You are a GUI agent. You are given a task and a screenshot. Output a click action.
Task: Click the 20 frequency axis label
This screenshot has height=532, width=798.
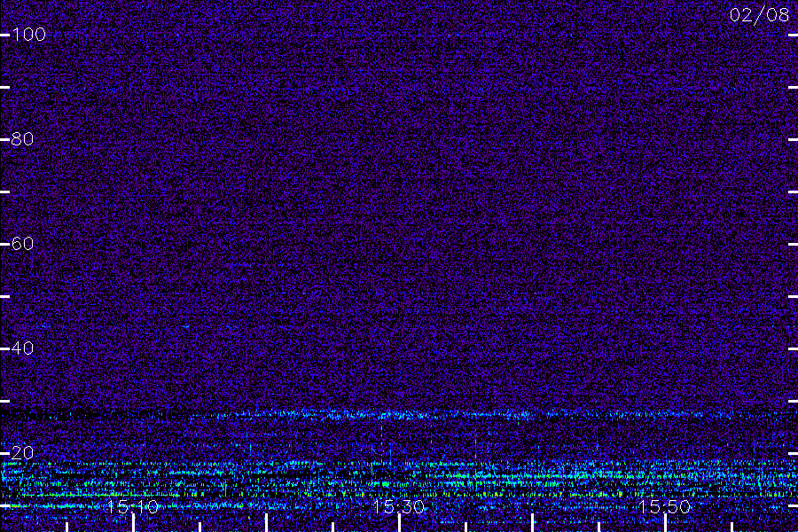22,452
